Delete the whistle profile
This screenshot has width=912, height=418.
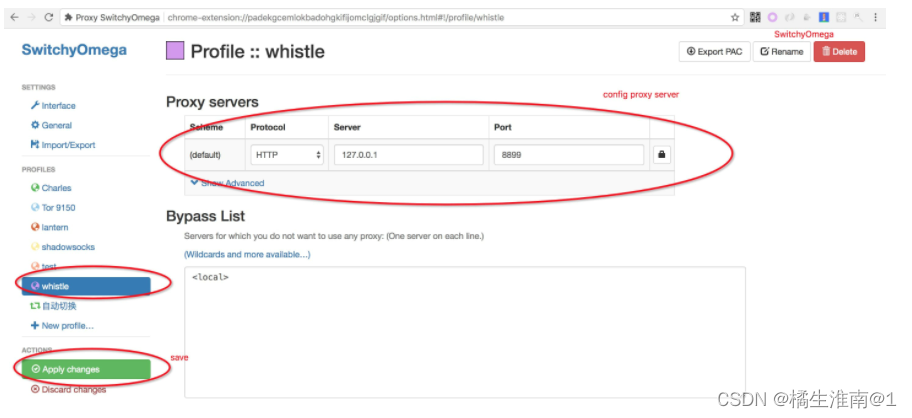[x=839, y=52]
